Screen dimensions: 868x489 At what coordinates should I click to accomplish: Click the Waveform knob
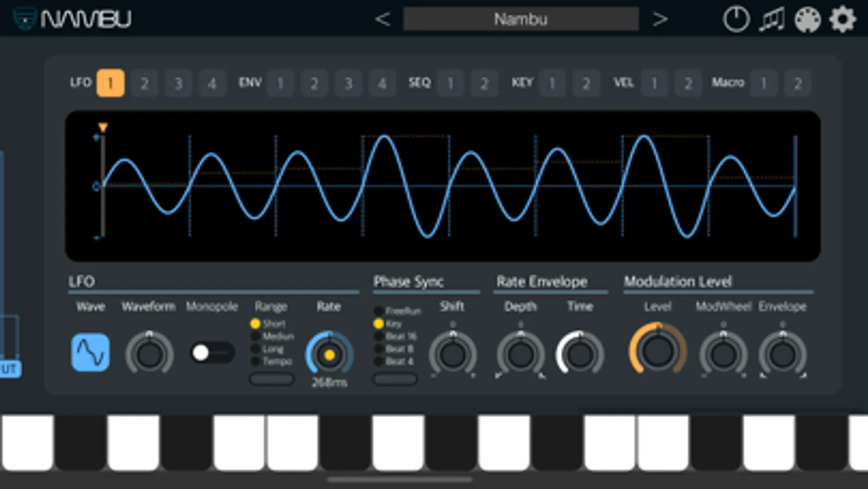click(149, 354)
